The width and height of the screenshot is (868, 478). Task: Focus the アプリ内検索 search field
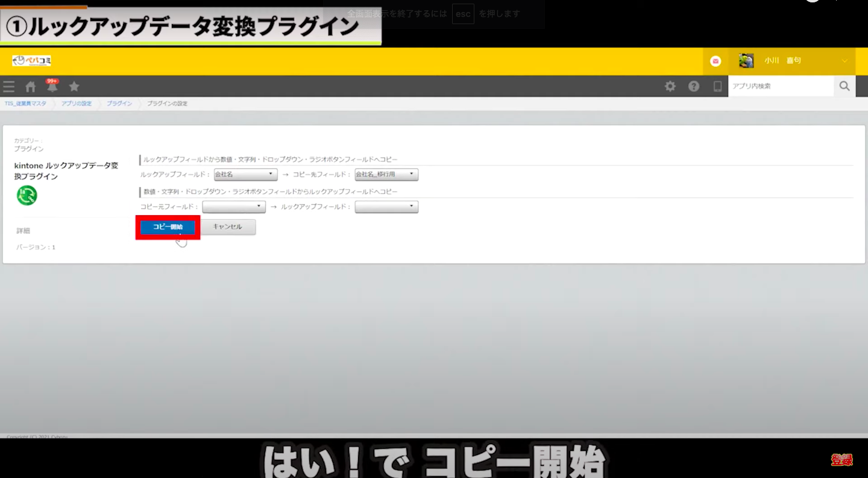[x=780, y=86]
